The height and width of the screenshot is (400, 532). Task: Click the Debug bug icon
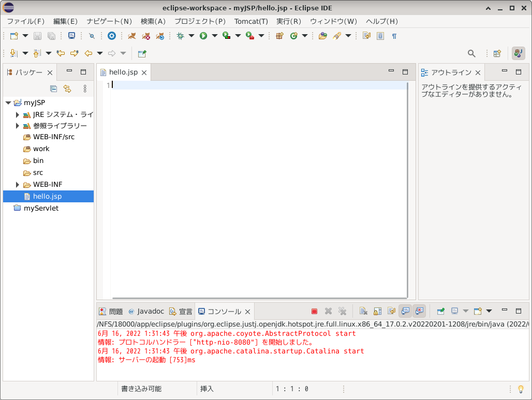180,36
